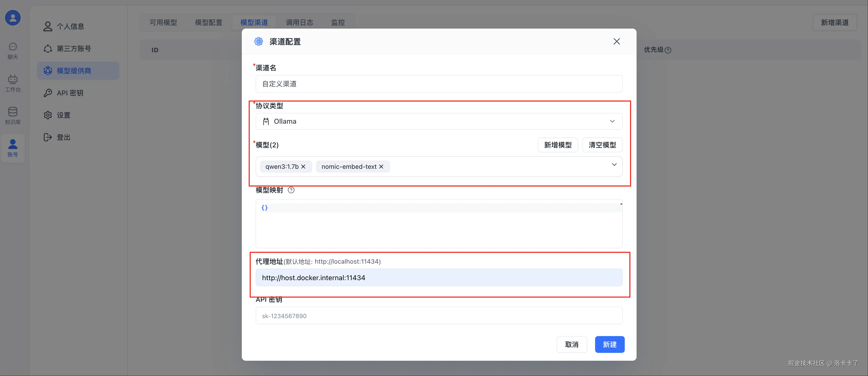
Task: Click the 新增模型 button
Action: [558, 145]
